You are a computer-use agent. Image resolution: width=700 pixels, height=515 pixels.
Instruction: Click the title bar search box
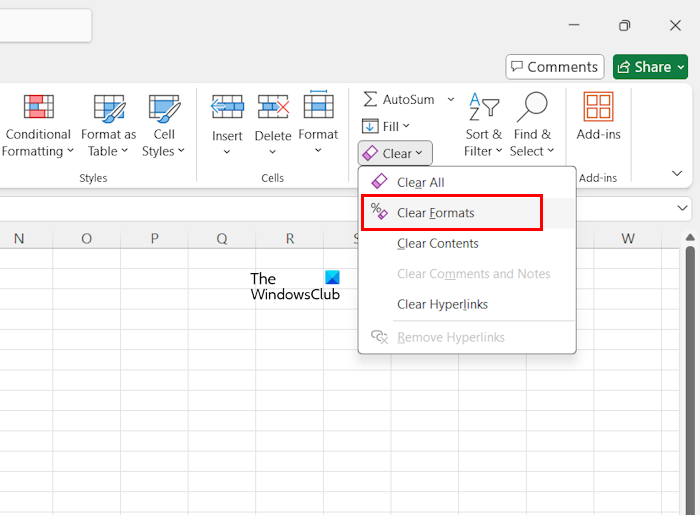click(46, 26)
